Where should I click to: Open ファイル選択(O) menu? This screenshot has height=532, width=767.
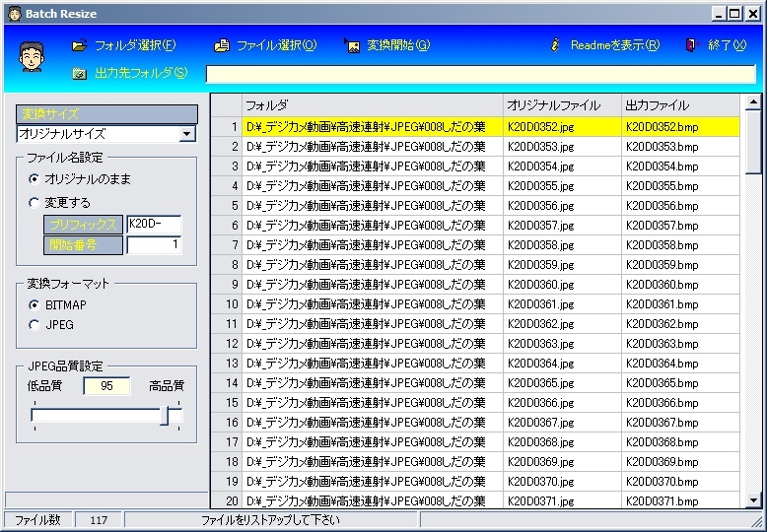[x=277, y=45]
